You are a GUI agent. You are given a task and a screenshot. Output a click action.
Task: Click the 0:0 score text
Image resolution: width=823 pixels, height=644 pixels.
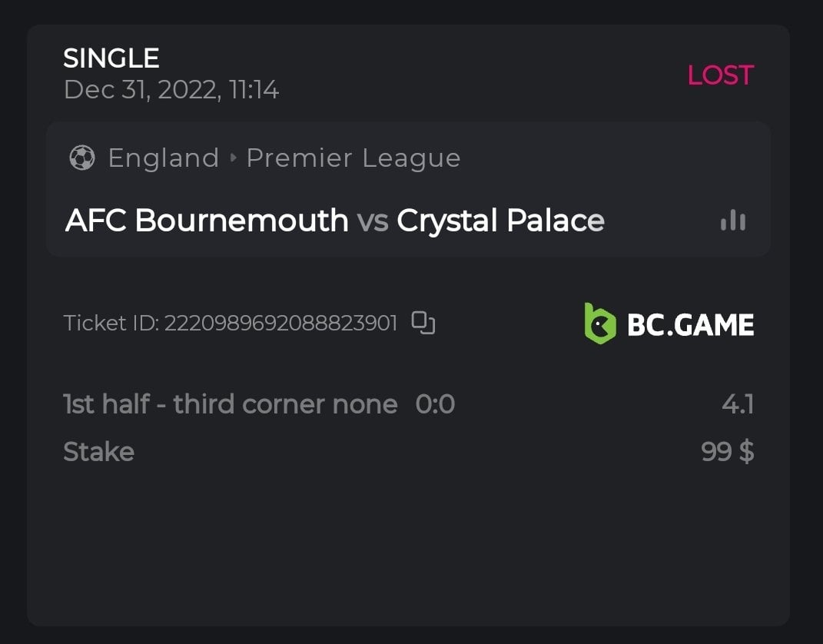435,404
